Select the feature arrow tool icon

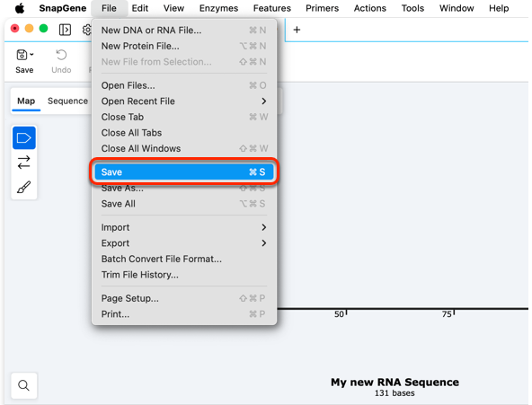point(24,138)
